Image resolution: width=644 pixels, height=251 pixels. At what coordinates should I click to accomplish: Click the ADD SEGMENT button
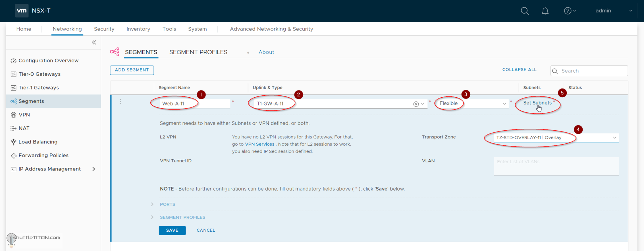(x=132, y=70)
